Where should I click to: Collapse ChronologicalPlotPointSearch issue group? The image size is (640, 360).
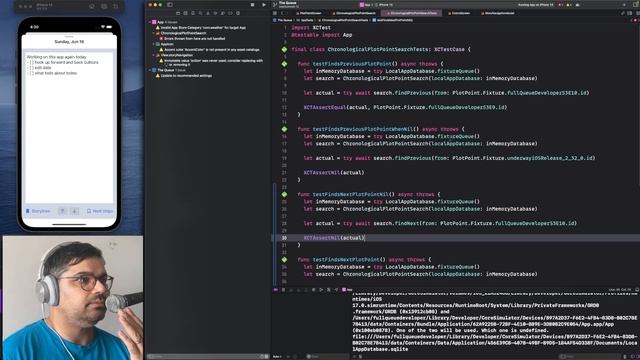154,33
